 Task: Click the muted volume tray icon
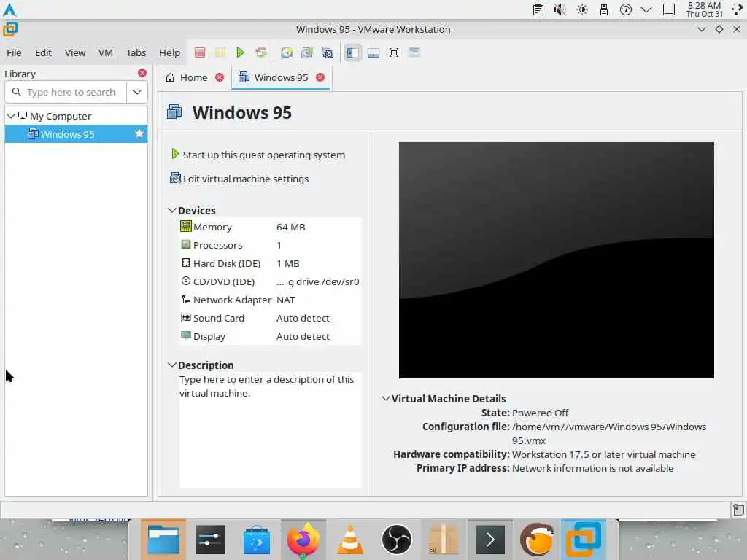(x=560, y=9)
